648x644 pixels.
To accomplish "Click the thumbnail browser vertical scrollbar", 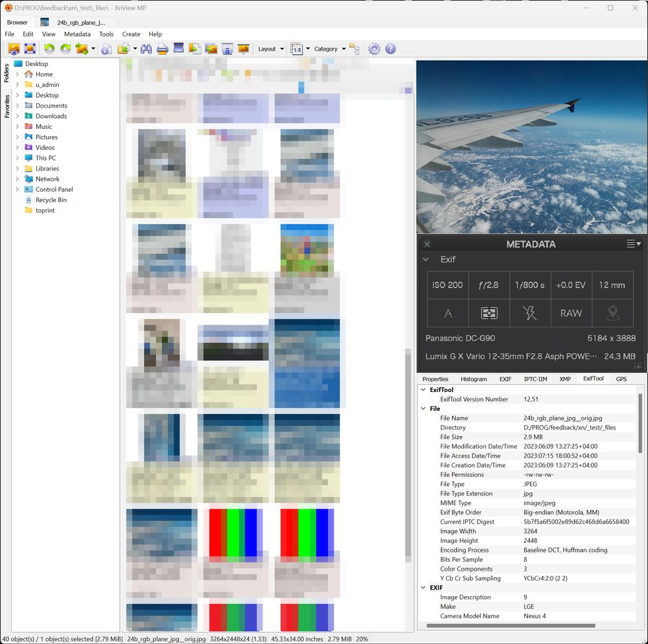I will pyautogui.click(x=408, y=454).
